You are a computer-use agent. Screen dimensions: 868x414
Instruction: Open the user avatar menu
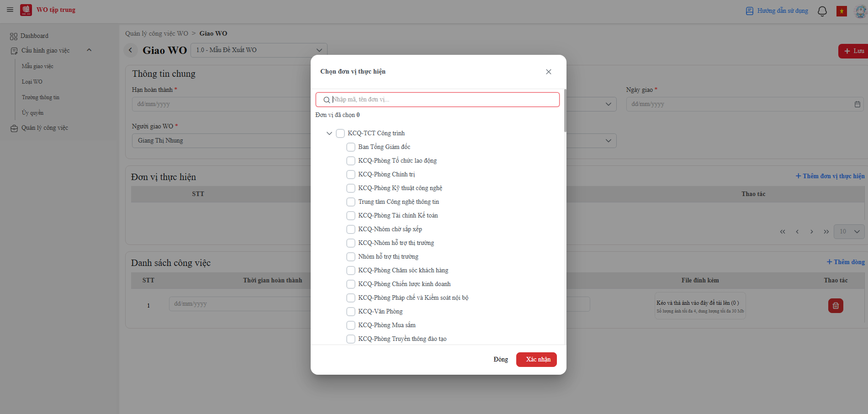click(x=861, y=11)
